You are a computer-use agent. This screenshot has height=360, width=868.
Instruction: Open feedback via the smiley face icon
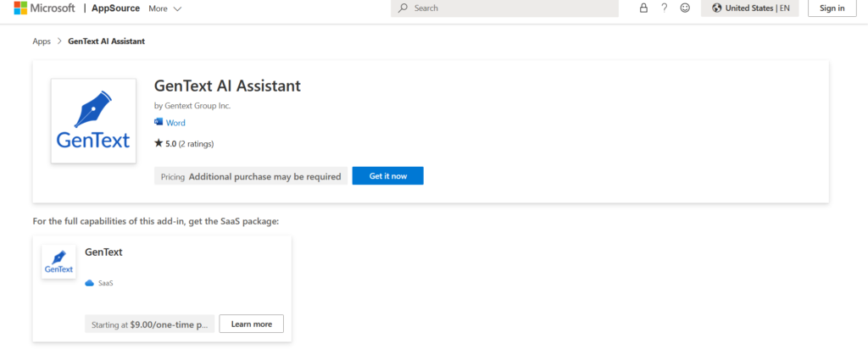pos(685,8)
